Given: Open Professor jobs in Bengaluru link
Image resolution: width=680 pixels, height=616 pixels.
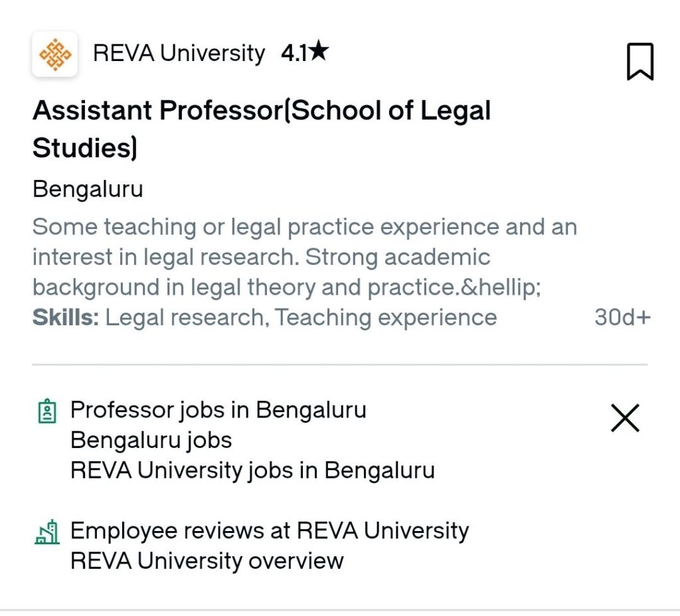Looking at the screenshot, I should (x=218, y=410).
